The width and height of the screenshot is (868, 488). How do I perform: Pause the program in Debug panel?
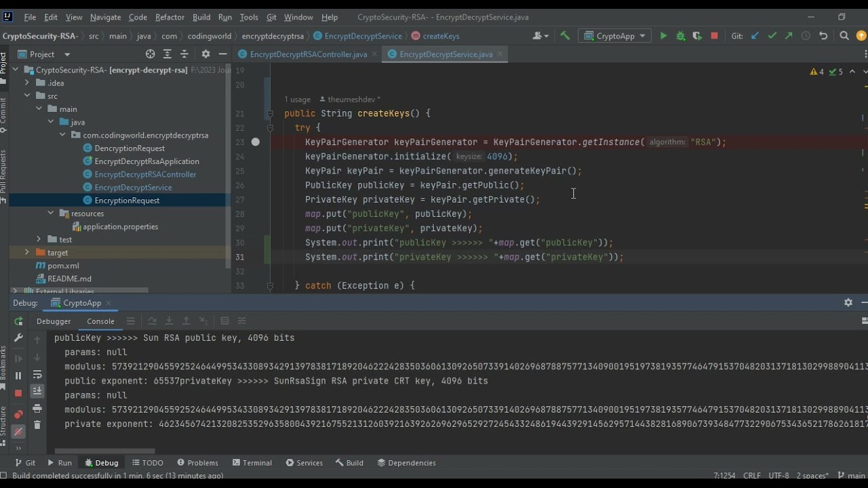point(18,375)
